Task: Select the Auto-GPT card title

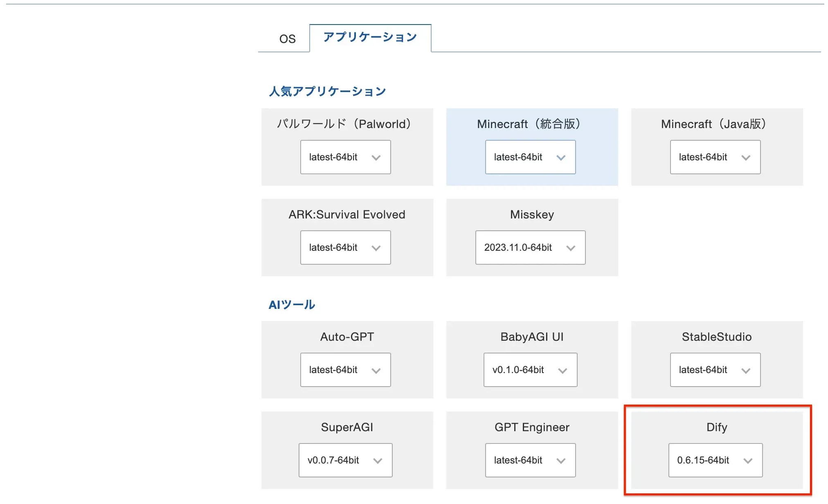Action: tap(347, 337)
